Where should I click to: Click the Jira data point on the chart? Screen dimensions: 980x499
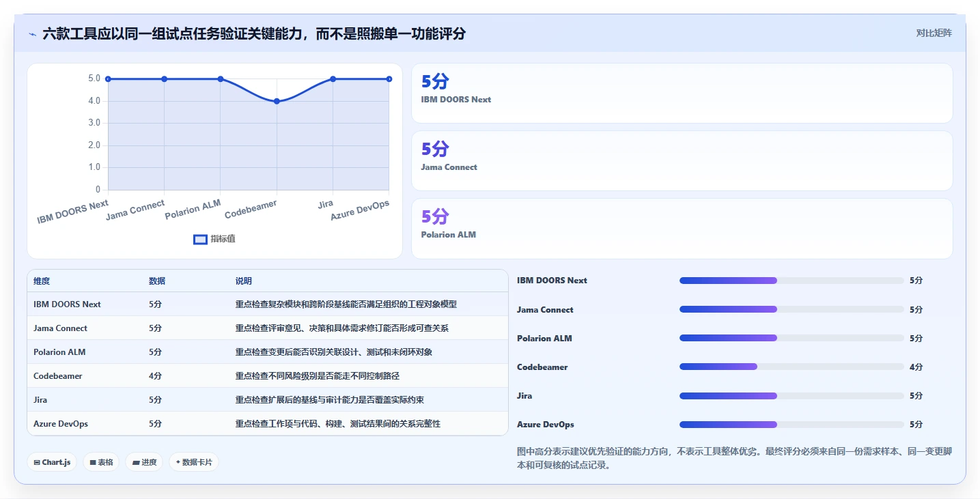(x=333, y=79)
